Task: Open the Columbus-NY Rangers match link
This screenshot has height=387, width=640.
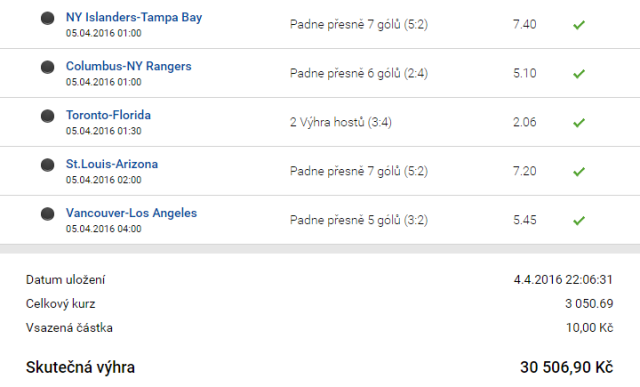Action: pos(129,66)
